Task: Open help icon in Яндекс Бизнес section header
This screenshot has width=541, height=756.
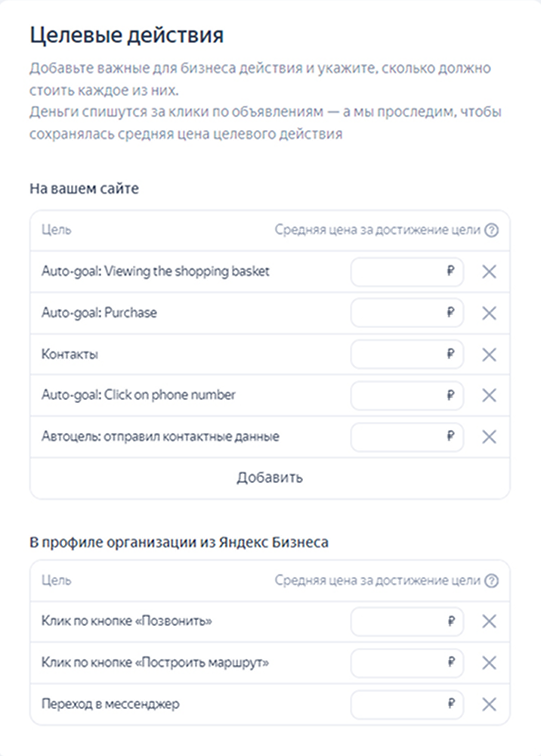Action: (491, 581)
